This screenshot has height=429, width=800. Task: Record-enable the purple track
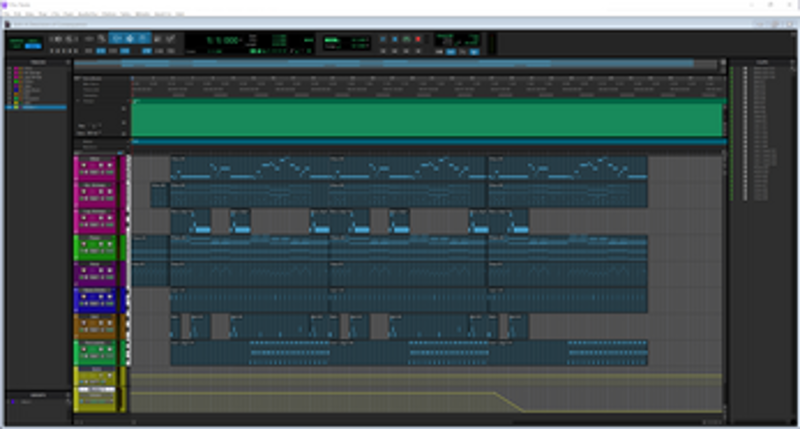click(x=84, y=271)
